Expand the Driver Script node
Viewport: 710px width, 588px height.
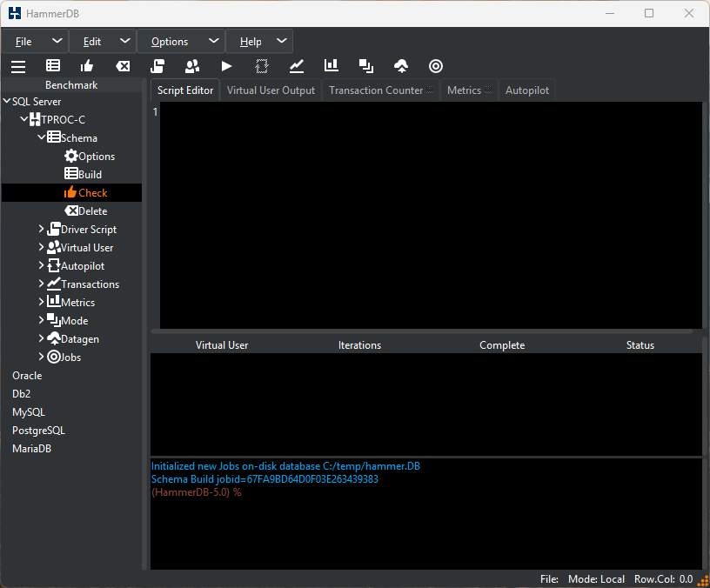[41, 229]
